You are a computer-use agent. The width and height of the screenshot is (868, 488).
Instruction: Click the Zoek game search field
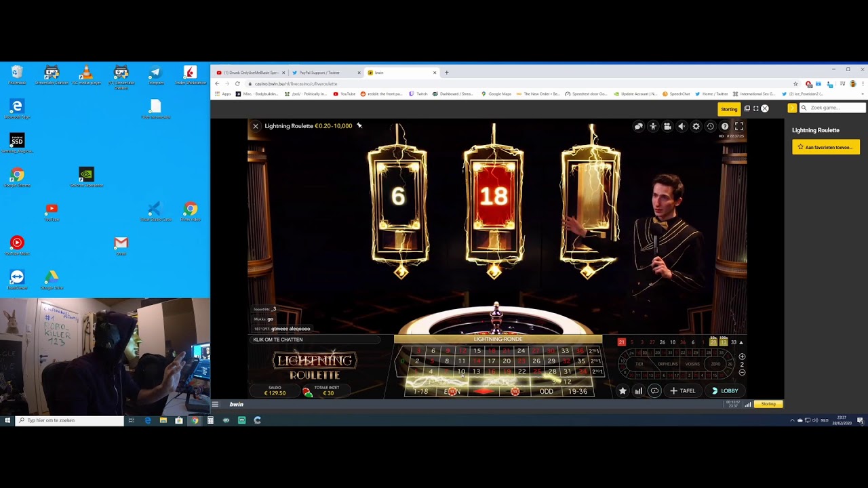pyautogui.click(x=833, y=108)
